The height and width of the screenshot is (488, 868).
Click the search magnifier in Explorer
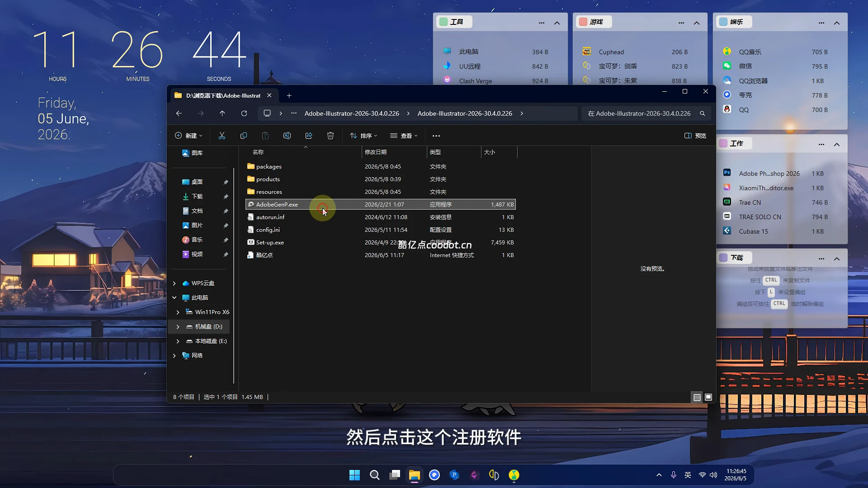703,113
